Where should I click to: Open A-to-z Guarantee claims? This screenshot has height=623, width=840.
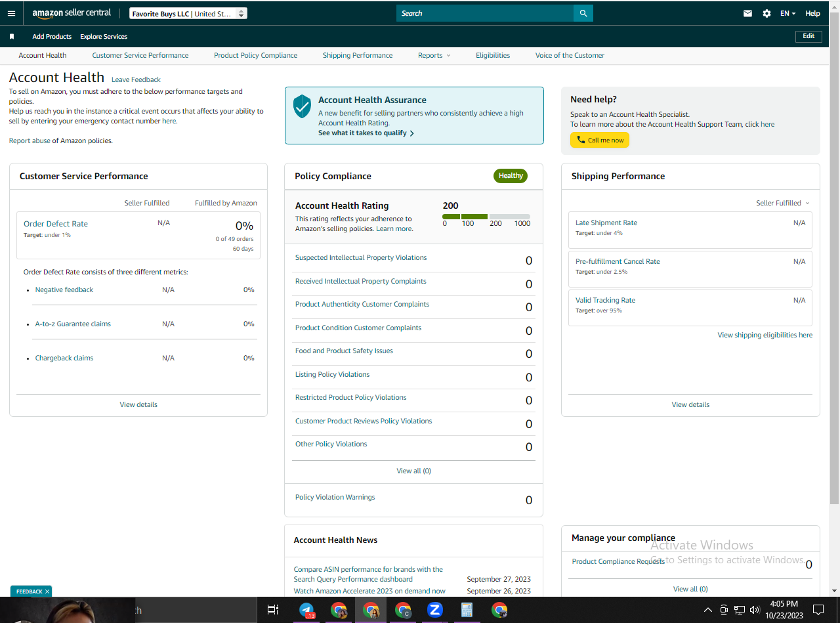73,324
